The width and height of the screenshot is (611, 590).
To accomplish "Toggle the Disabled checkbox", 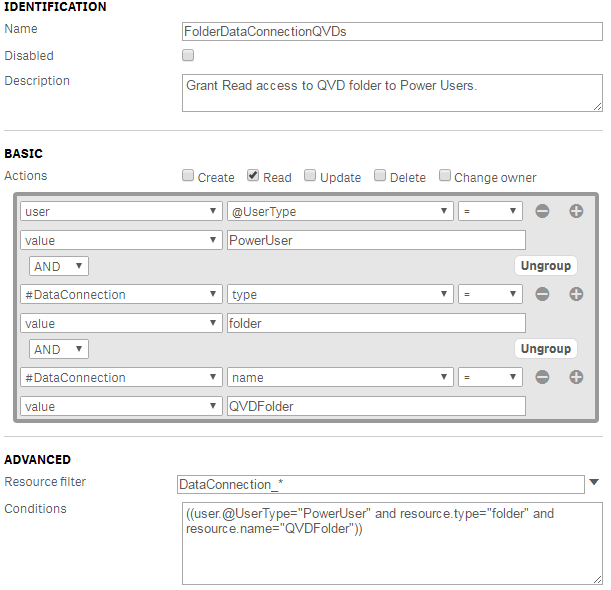I will coord(187,56).
